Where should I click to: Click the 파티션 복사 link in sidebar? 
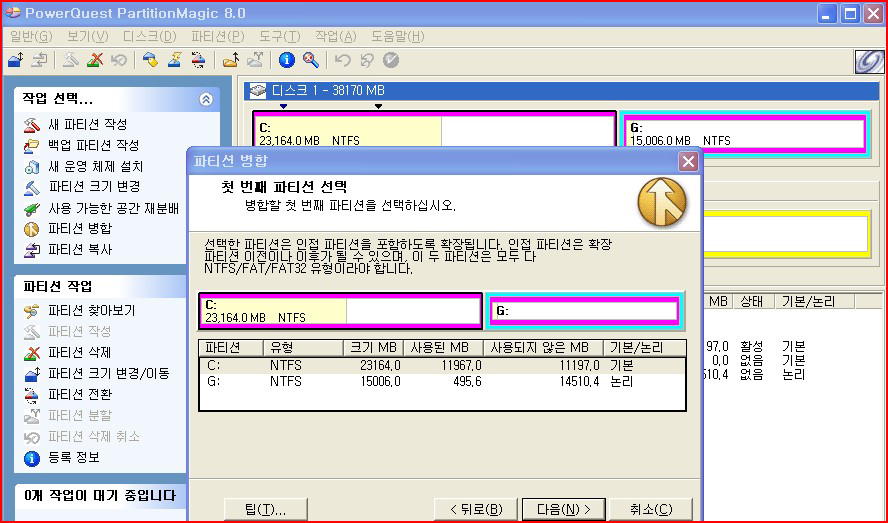[80, 249]
